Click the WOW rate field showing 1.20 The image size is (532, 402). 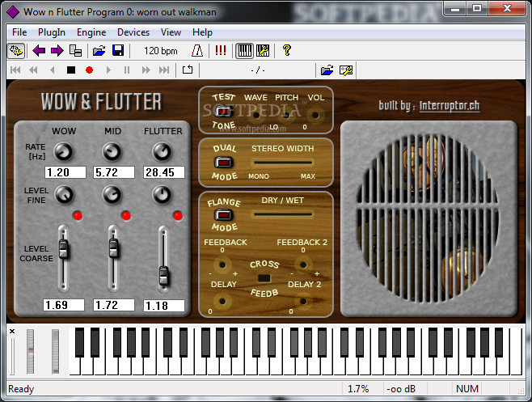point(65,172)
